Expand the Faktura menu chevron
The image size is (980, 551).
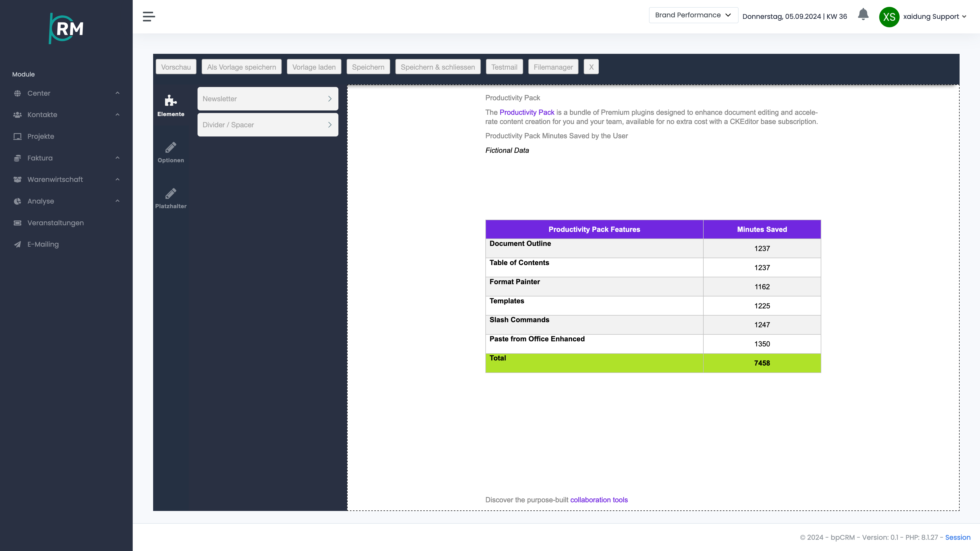point(118,158)
